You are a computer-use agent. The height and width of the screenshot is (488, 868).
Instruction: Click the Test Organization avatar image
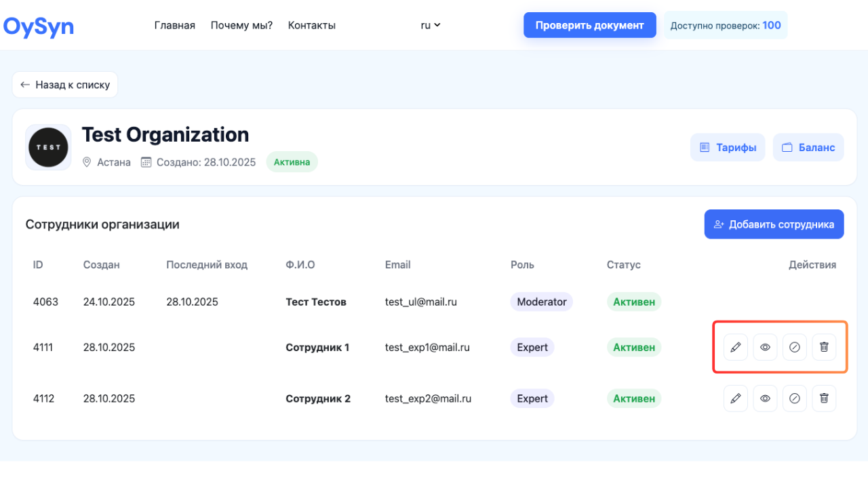click(48, 147)
